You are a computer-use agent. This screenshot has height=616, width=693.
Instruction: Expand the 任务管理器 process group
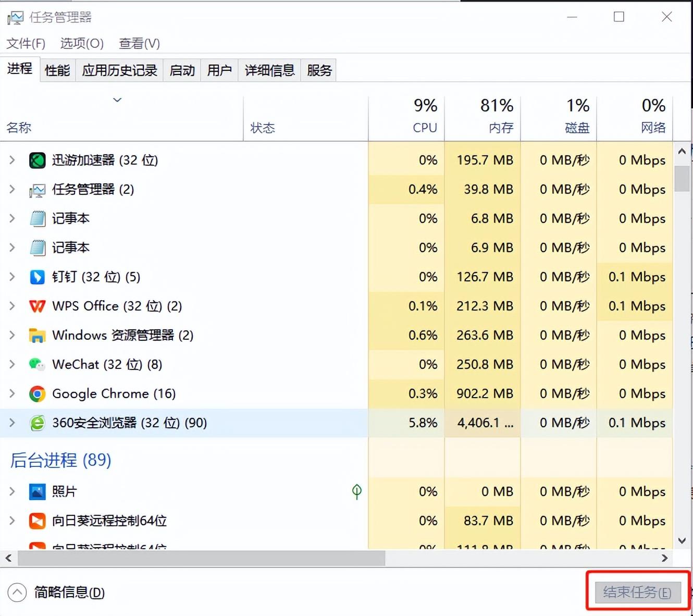tap(12, 189)
